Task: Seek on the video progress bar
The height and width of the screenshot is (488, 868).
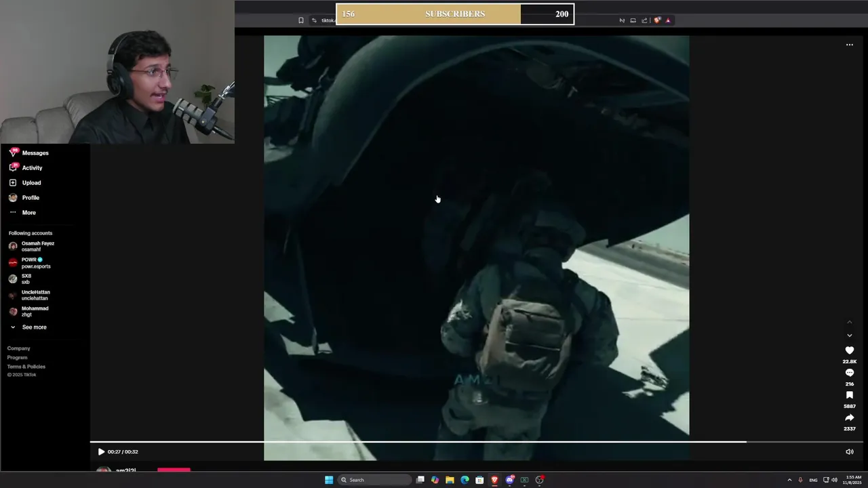Action: coord(476,442)
